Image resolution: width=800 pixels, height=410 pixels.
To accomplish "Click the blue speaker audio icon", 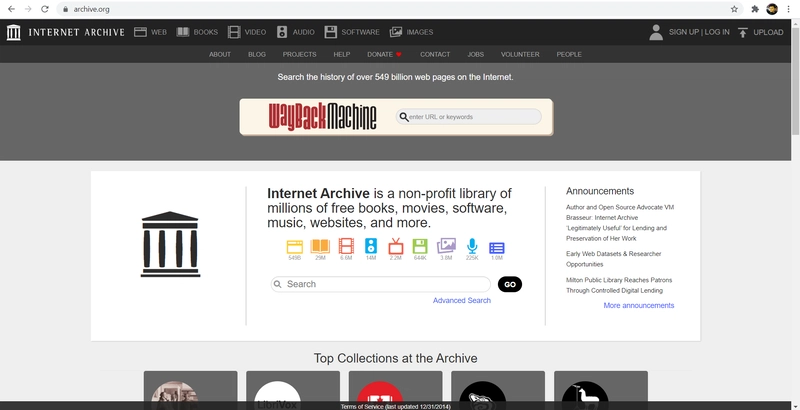I will pos(371,246).
